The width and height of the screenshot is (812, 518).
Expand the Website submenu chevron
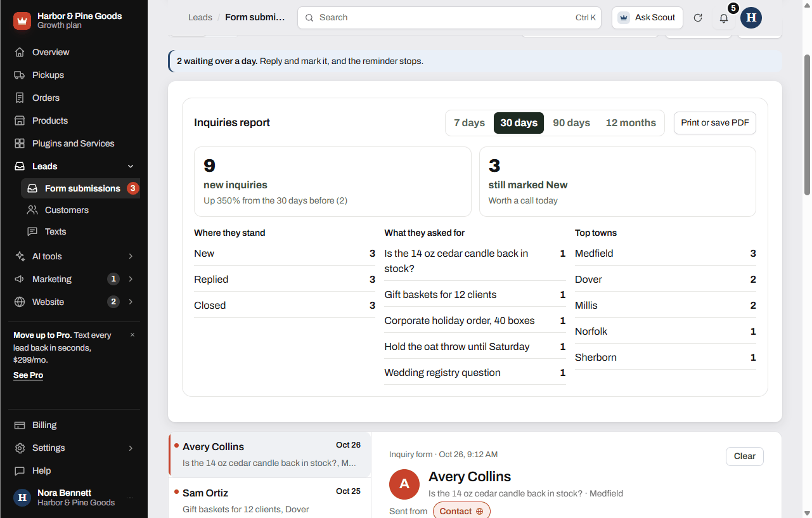[x=131, y=302]
